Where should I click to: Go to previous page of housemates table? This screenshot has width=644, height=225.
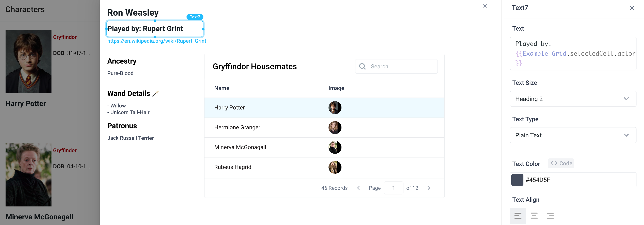pyautogui.click(x=358, y=188)
